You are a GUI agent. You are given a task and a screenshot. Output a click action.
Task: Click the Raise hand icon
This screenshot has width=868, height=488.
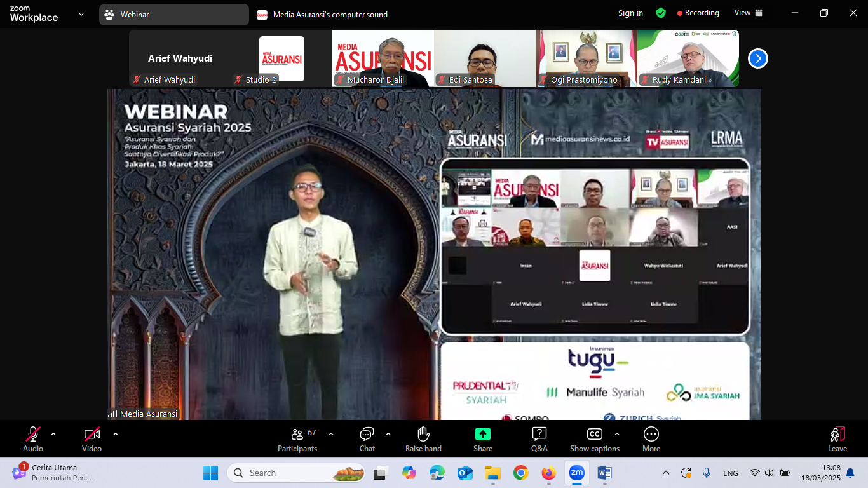pyautogui.click(x=423, y=434)
